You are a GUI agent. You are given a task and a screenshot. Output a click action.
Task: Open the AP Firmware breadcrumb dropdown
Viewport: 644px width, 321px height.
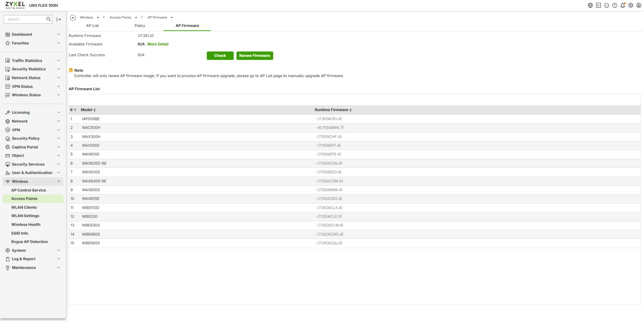point(172,18)
